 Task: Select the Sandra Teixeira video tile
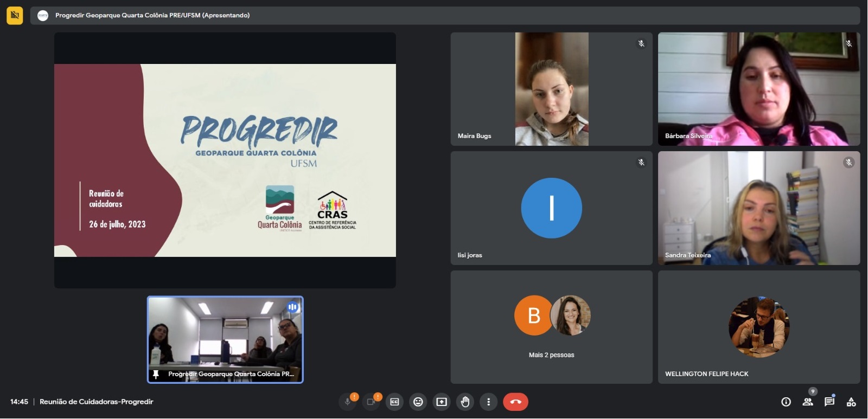click(x=758, y=208)
